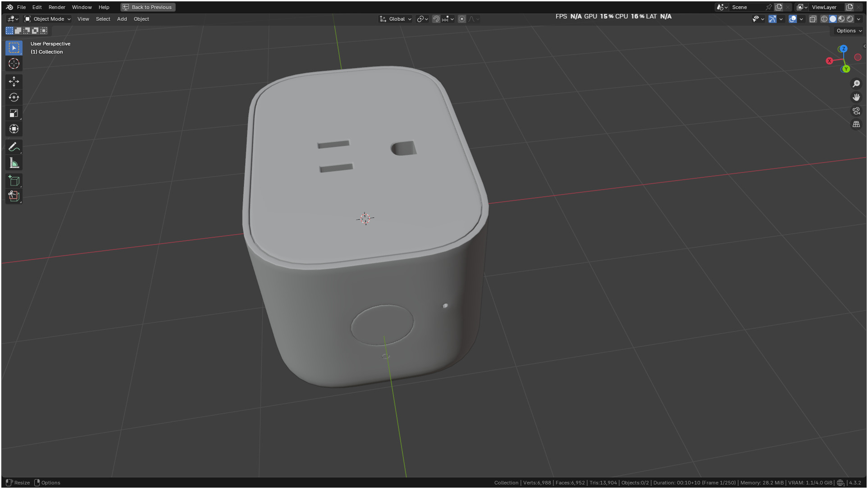Image resolution: width=868 pixels, height=489 pixels.
Task: Switch to Material Preview shading
Action: [x=841, y=19]
